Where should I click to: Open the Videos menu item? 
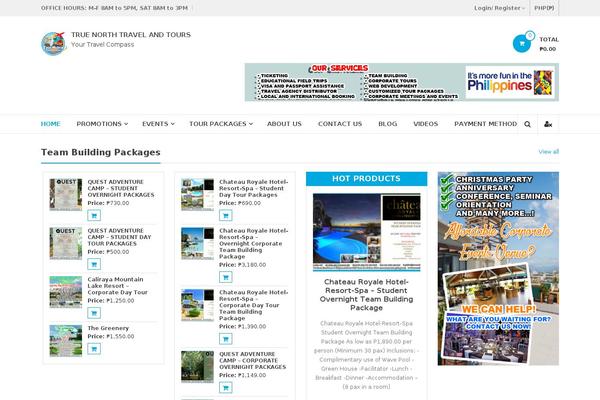[x=426, y=124]
